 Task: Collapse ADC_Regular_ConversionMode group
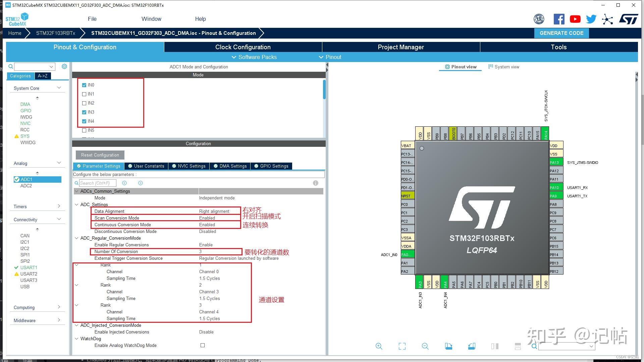(77, 238)
